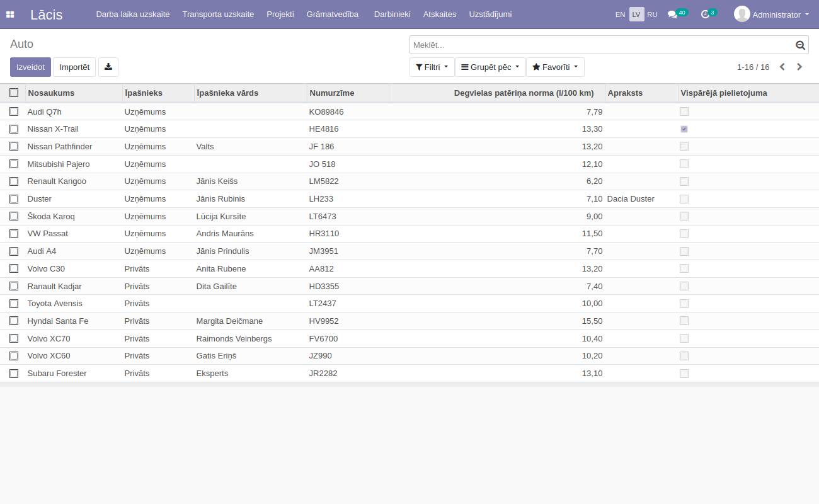This screenshot has height=504, width=819.
Task: Go to the next page arrow
Action: coord(799,67)
